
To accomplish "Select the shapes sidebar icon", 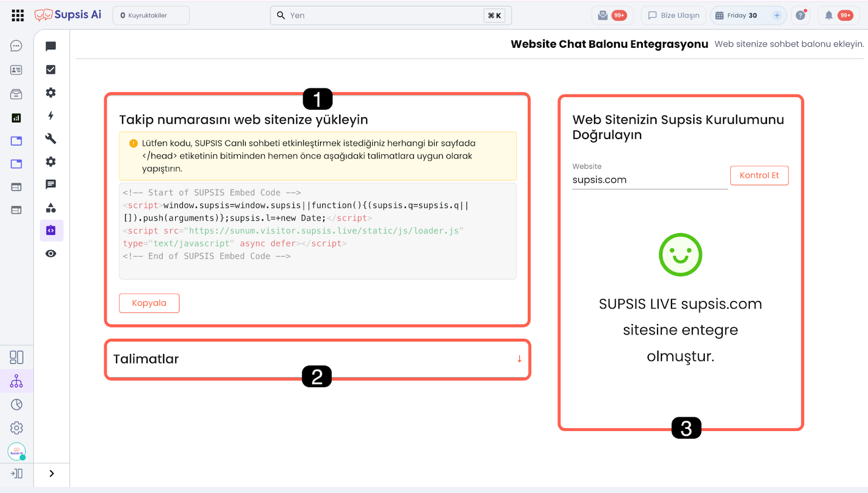I will click(x=51, y=208).
